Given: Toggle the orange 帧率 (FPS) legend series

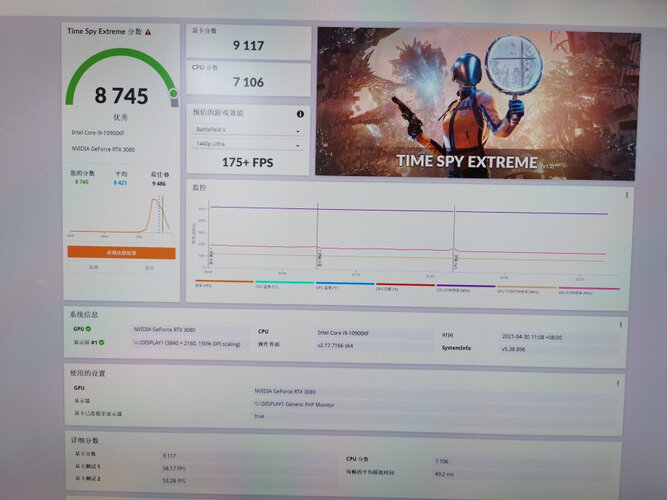Looking at the screenshot, I should pos(224,283).
